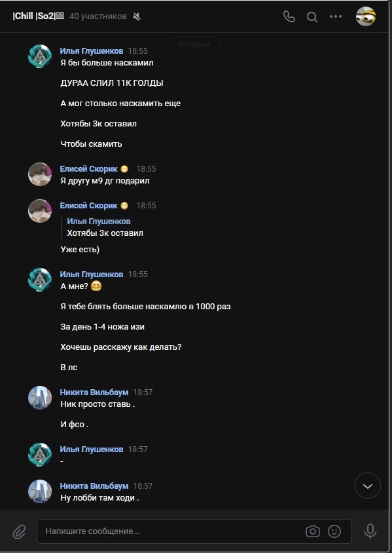Screen dimensions: 392x553
Task: Click Никита Вильбаум avatar beside "Ну лобби там ходи"
Action: click(x=40, y=491)
